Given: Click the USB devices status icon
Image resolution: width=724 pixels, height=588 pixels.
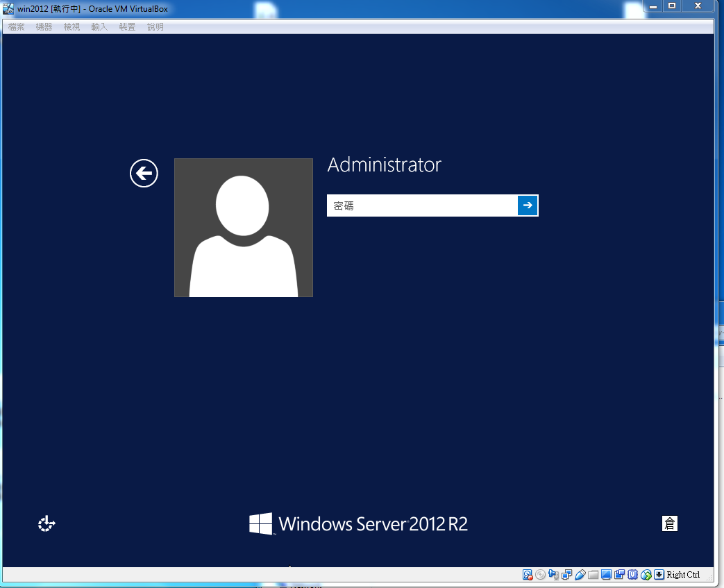Looking at the screenshot, I should [580, 575].
